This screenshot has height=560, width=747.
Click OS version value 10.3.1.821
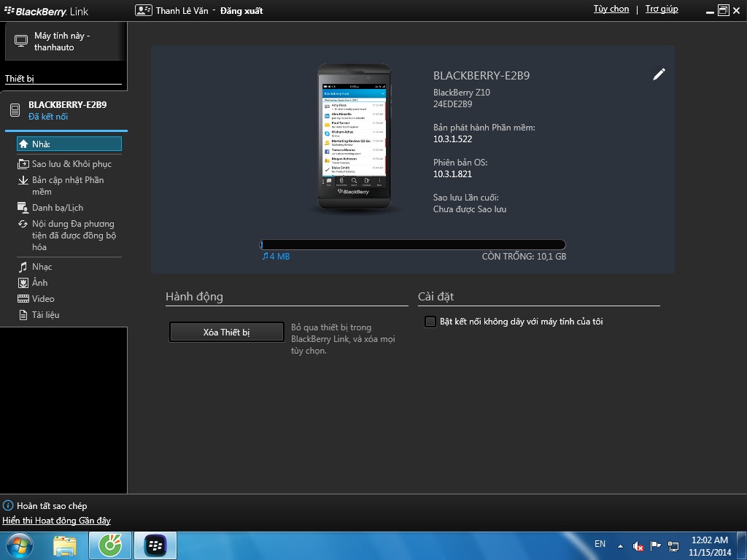[x=452, y=174]
